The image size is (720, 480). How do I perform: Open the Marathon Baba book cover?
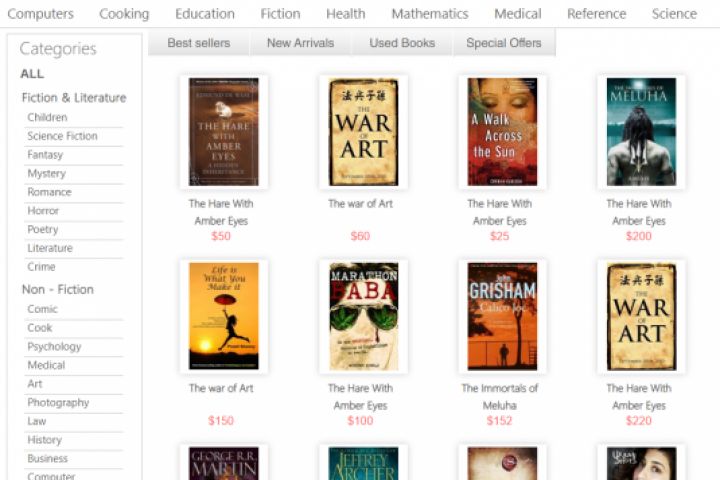pyautogui.click(x=364, y=316)
